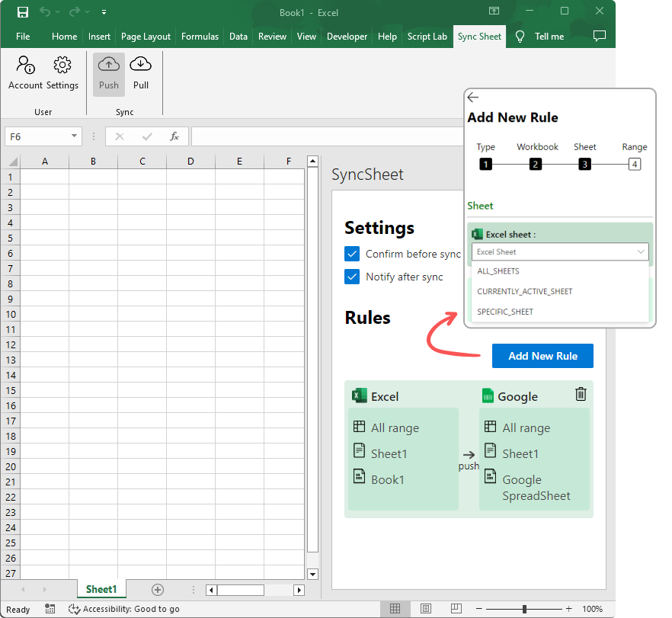
Task: Open Customize Quick Access Toolbar dropdown
Action: click(x=104, y=12)
